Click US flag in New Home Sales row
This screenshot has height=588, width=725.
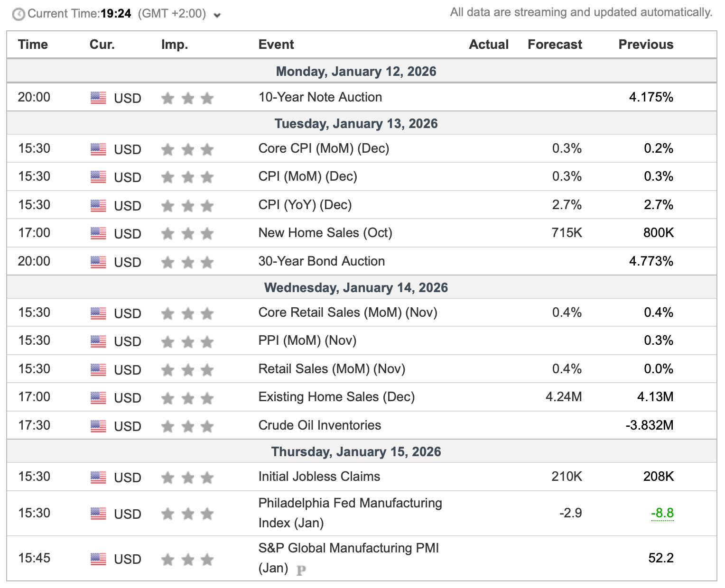(x=98, y=234)
